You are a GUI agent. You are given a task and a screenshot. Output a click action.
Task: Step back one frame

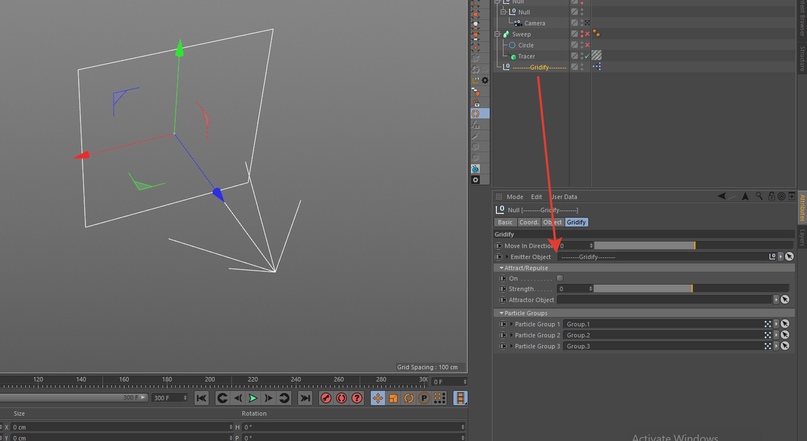coord(237,398)
